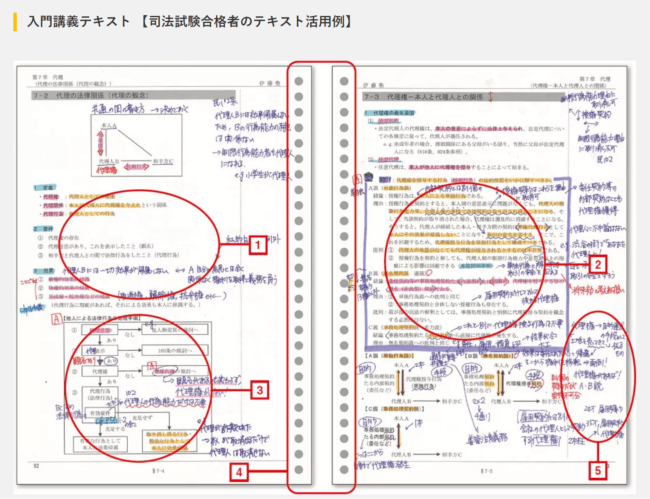Click the 【C説 (事務処理契約説)】 diagram label
The width and height of the screenshot is (650, 499).
[393, 409]
